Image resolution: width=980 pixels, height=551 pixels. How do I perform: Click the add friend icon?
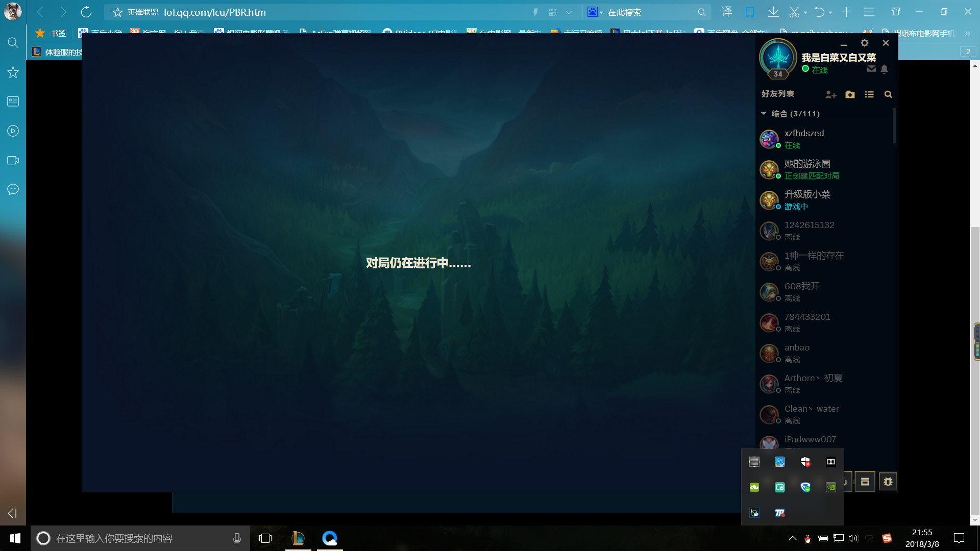[830, 94]
